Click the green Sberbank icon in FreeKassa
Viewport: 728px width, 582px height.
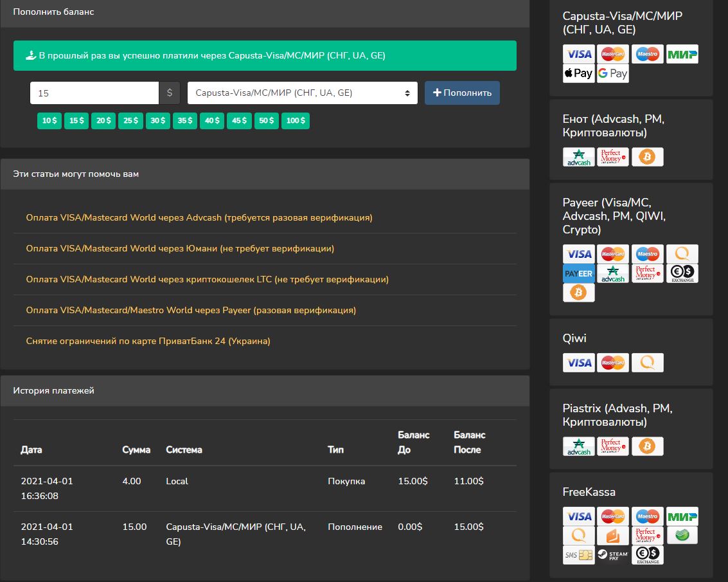click(682, 535)
